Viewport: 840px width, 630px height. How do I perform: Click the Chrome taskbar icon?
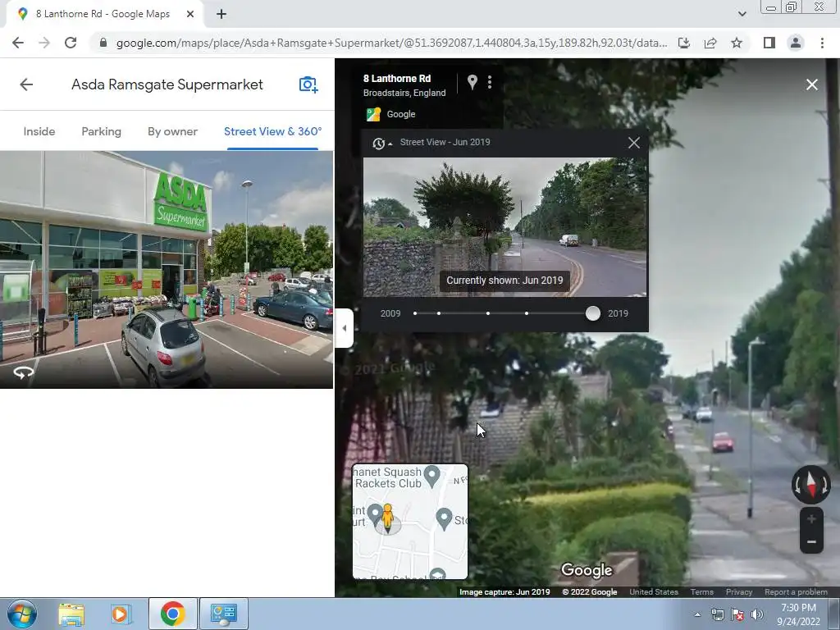[172, 614]
